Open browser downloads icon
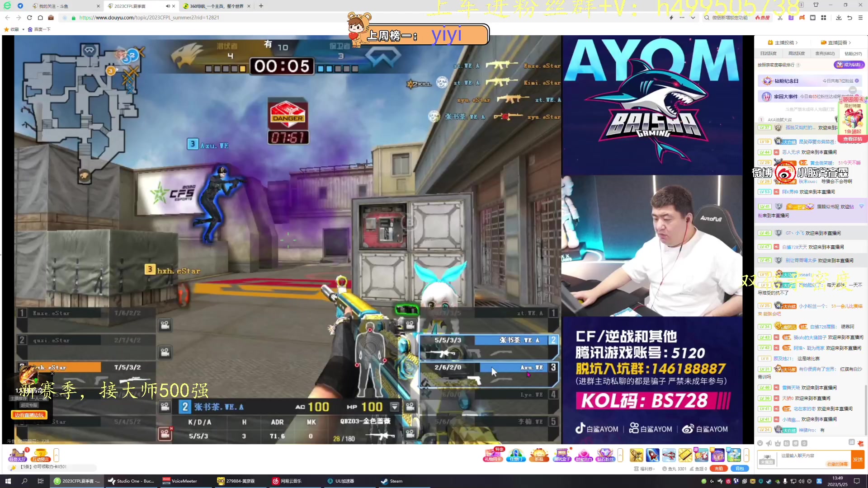Screen dimensions: 868x488 (839, 18)
